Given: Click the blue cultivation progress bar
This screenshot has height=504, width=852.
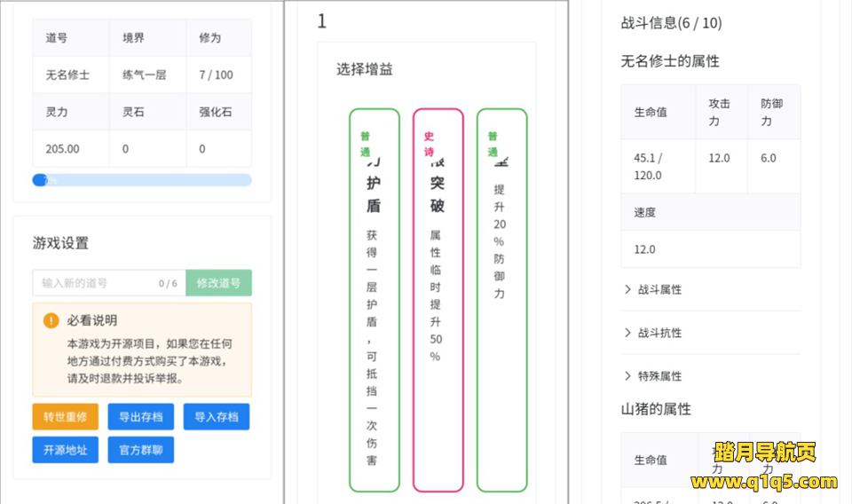Looking at the screenshot, I should 142,180.
